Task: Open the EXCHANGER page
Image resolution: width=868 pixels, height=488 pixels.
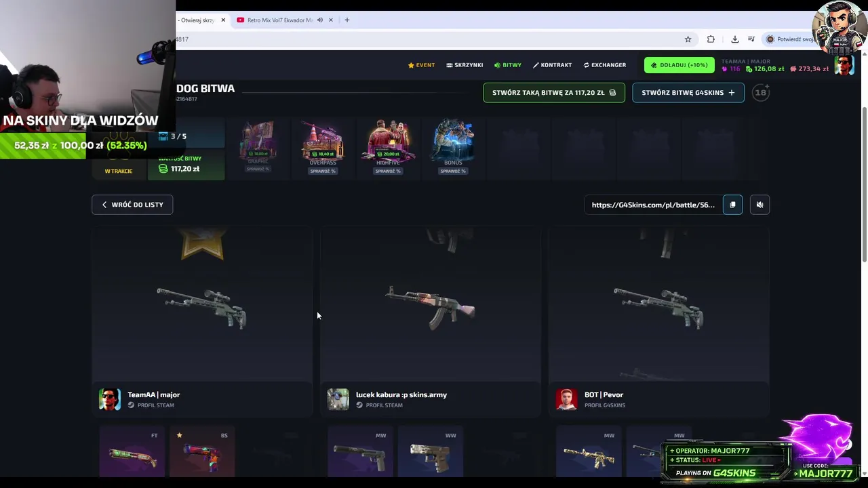Action: [x=605, y=65]
